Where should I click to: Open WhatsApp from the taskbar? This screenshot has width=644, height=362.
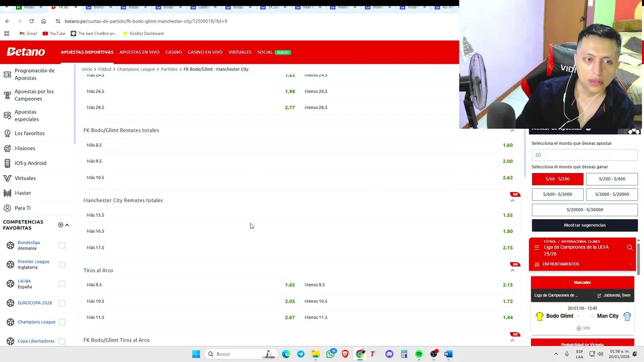331,354
